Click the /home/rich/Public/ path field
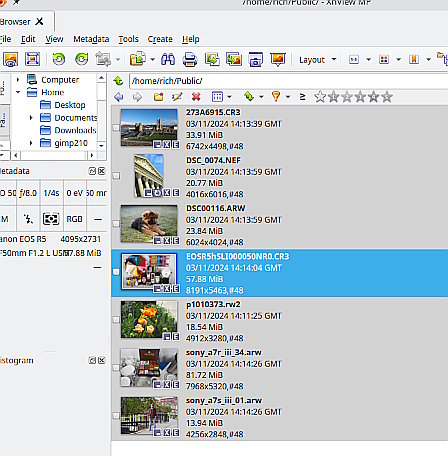The width and height of the screenshot is (448, 456). coord(288,81)
